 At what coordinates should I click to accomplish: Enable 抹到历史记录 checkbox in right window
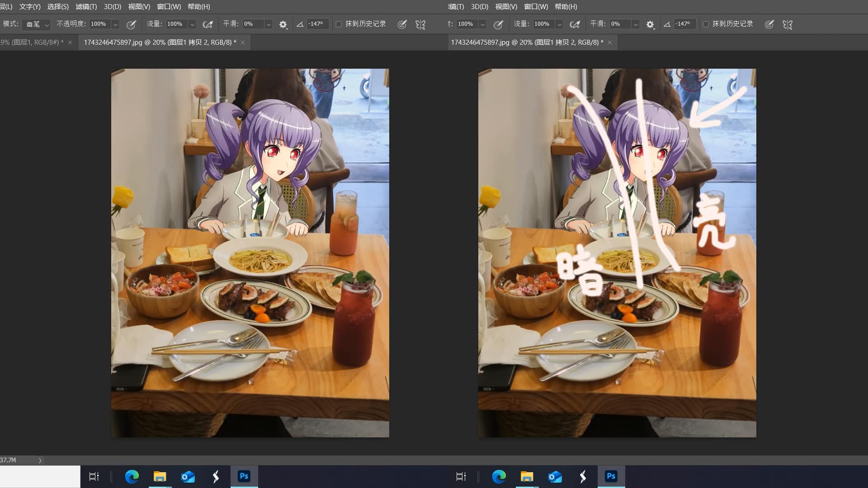(706, 24)
